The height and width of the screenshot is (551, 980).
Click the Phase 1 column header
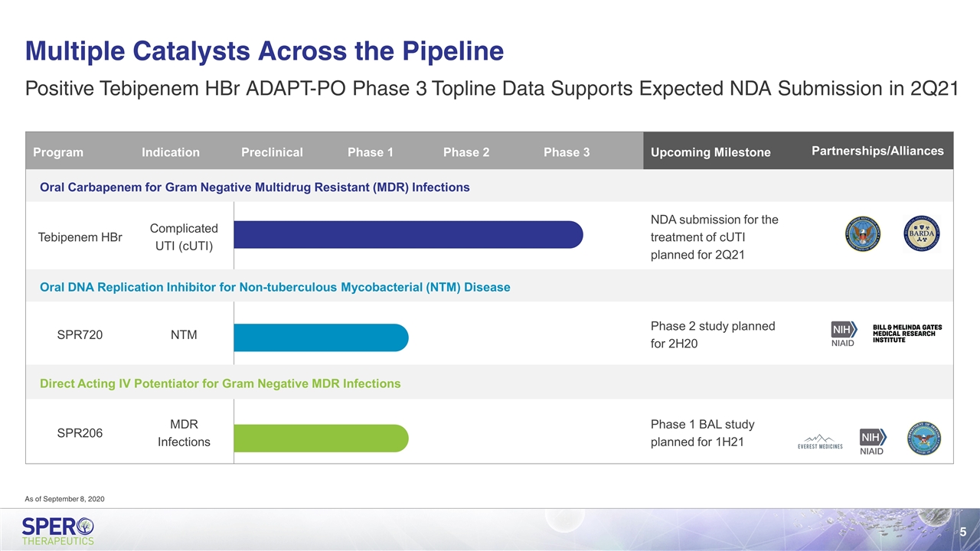(x=371, y=152)
